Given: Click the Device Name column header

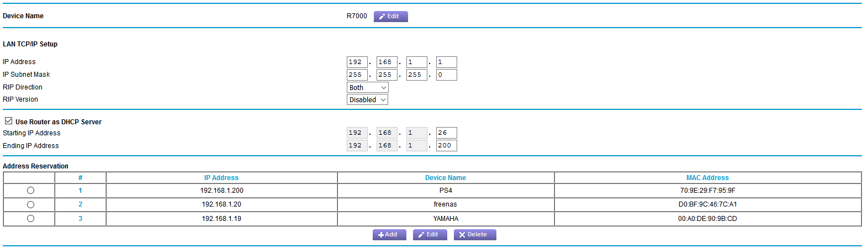Looking at the screenshot, I should click(x=446, y=178).
